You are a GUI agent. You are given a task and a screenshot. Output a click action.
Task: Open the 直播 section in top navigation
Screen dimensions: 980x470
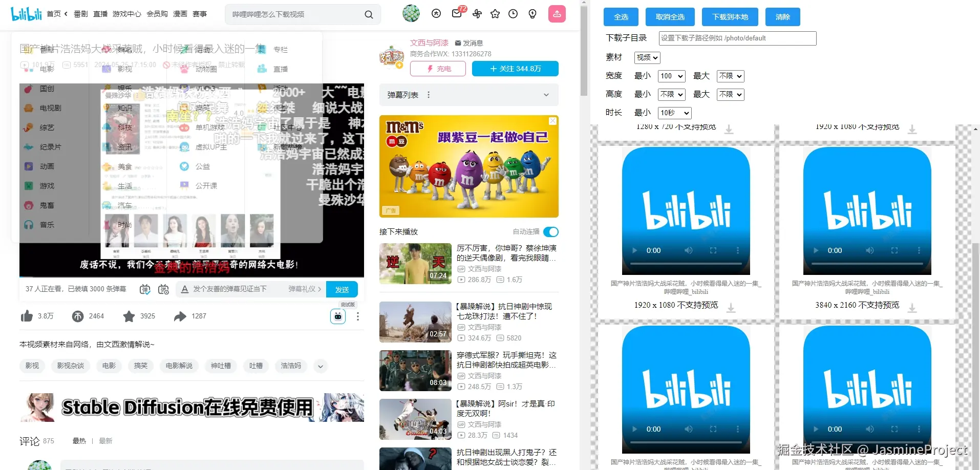[100, 14]
